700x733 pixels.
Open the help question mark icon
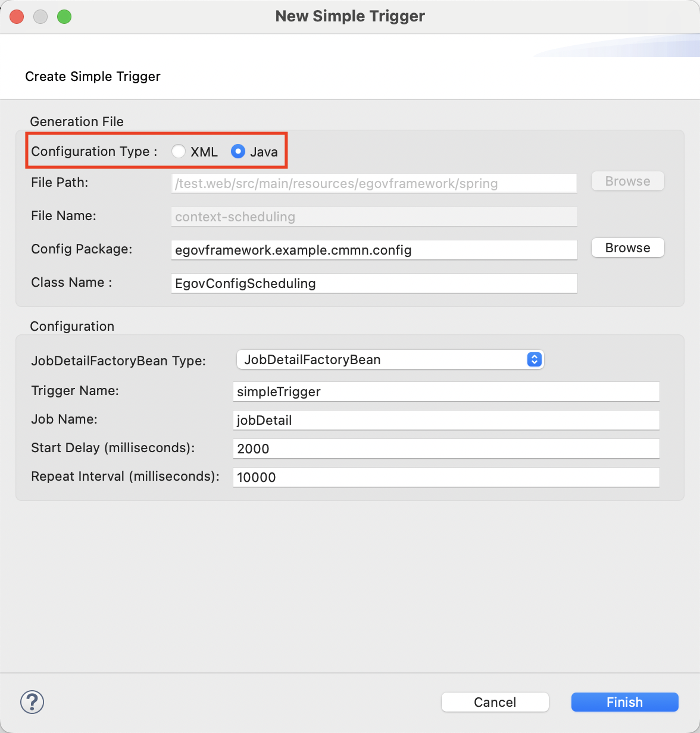click(32, 702)
